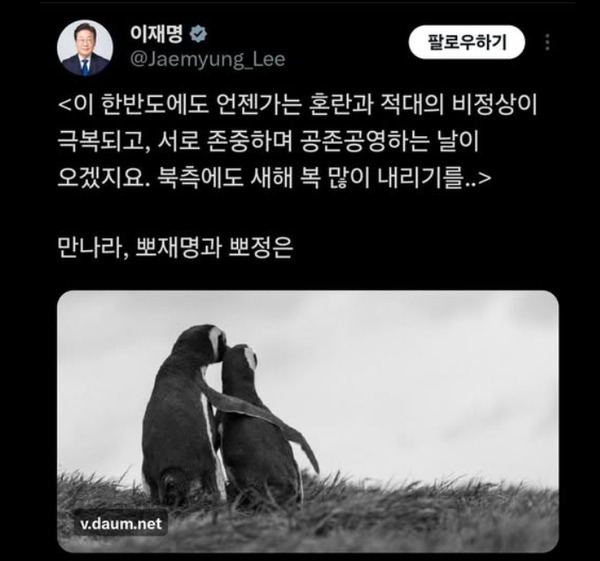
Task: Open the @Jaemyung_Lee handle link
Action: 208,59
